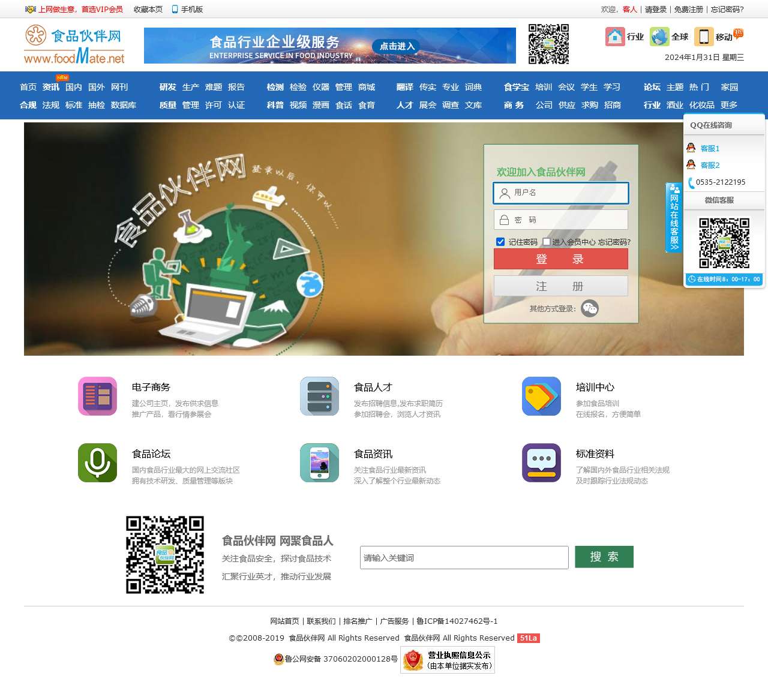Viewport: 768px width, 700px height.
Task: Log in with the WeChat icon
Action: coord(590,308)
